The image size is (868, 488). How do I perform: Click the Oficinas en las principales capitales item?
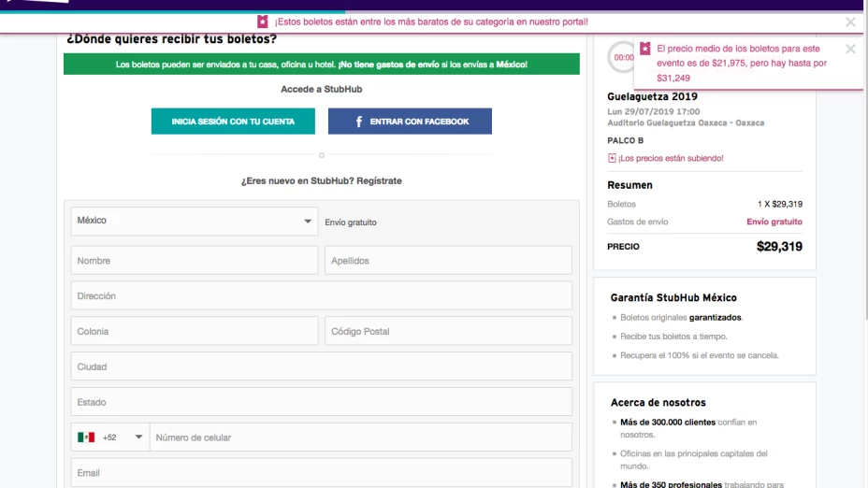click(694, 460)
